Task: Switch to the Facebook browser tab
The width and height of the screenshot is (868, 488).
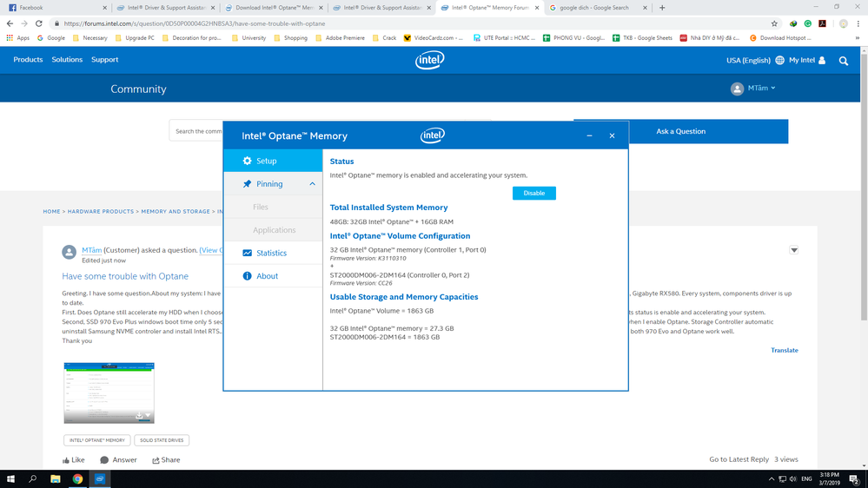Action: (x=56, y=8)
